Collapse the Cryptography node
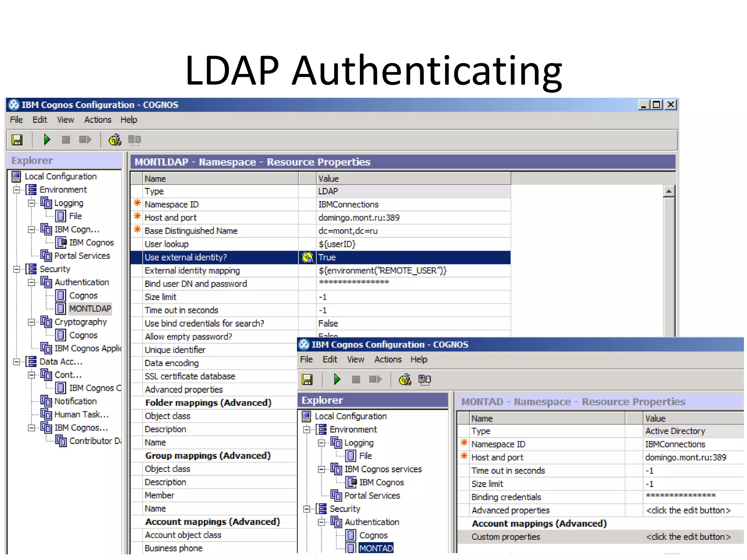Screen dimensions: 747x560 pos(31,322)
